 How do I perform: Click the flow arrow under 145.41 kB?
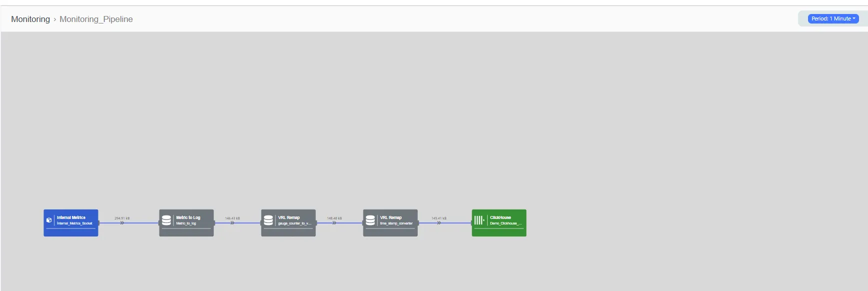point(439,223)
